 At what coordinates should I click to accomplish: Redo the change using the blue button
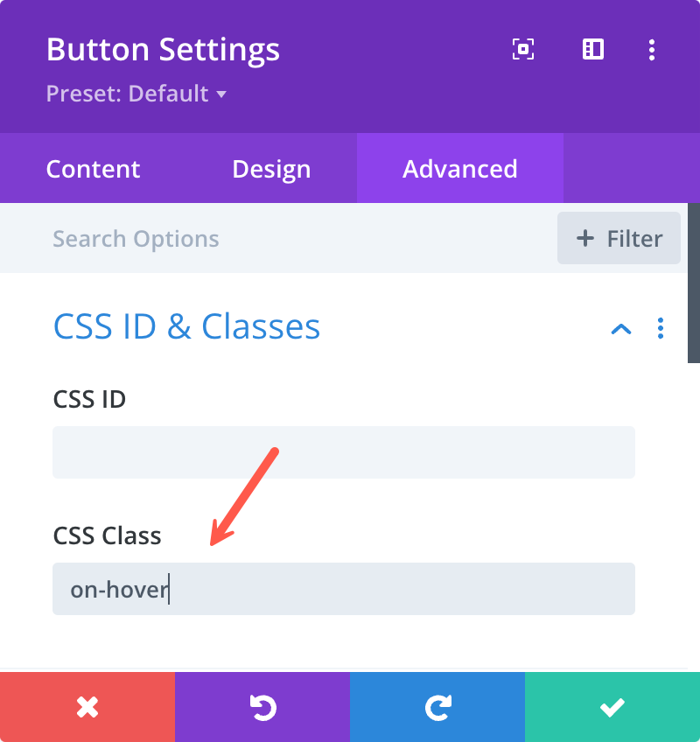437,707
